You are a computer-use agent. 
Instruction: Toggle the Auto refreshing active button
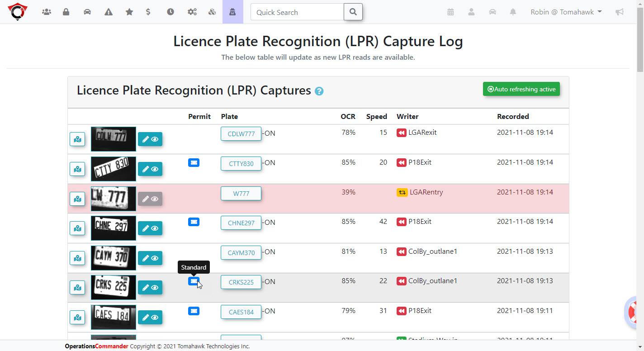click(x=521, y=89)
